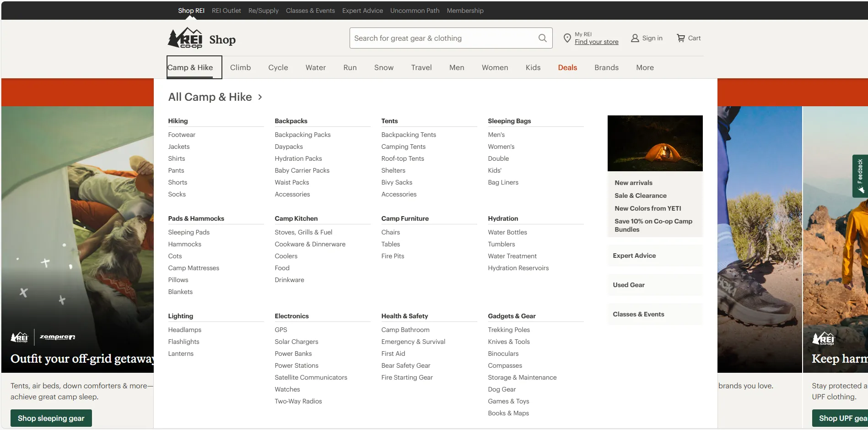Open the Re/Supply tab
The height and width of the screenshot is (430, 868).
click(263, 11)
